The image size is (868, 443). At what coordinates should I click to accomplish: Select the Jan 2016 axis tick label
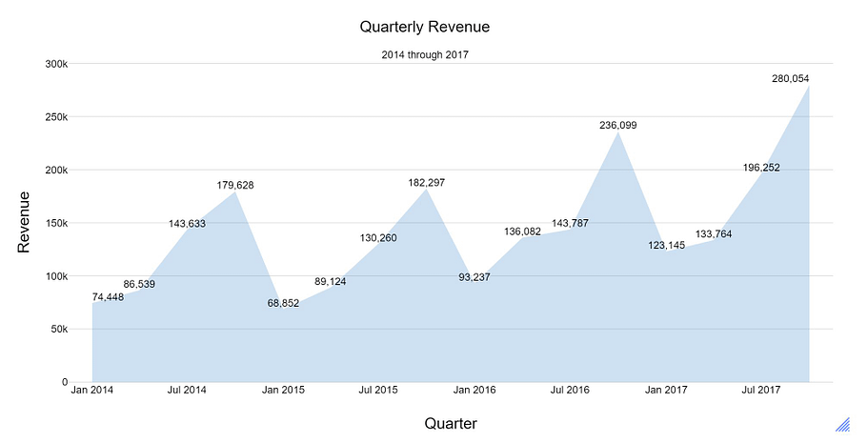click(x=474, y=391)
